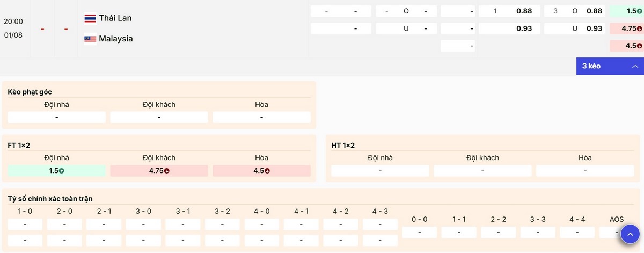The width and height of the screenshot is (644, 253).
Task: Click match time 20:00 text
Action: click(x=13, y=21)
